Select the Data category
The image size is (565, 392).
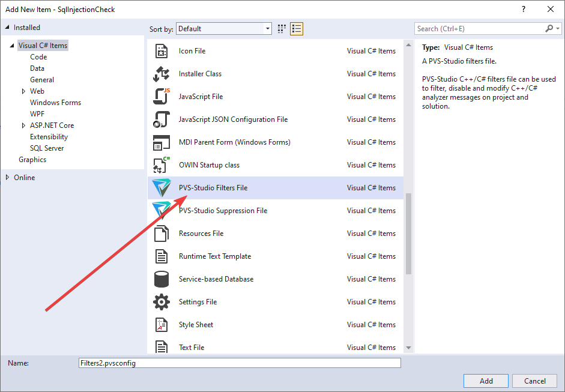pyautogui.click(x=37, y=68)
